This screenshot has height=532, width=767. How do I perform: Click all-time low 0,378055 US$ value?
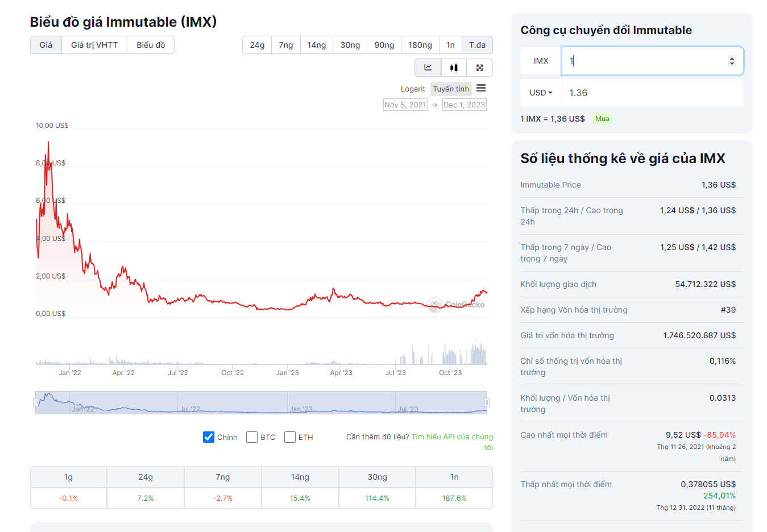pos(708,484)
